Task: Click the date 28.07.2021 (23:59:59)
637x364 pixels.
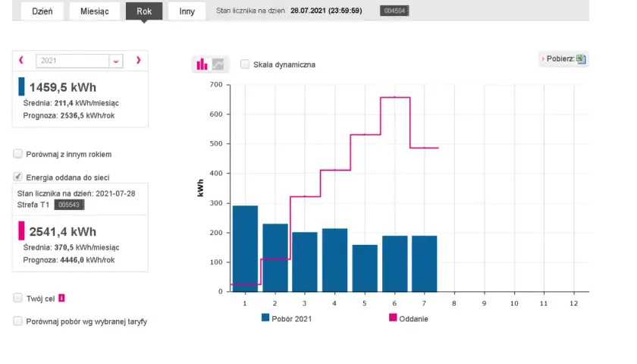Action: (x=326, y=11)
